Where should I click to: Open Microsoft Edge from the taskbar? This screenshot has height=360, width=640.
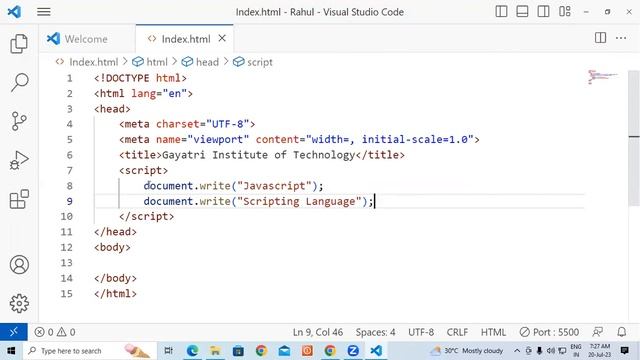[192, 351]
